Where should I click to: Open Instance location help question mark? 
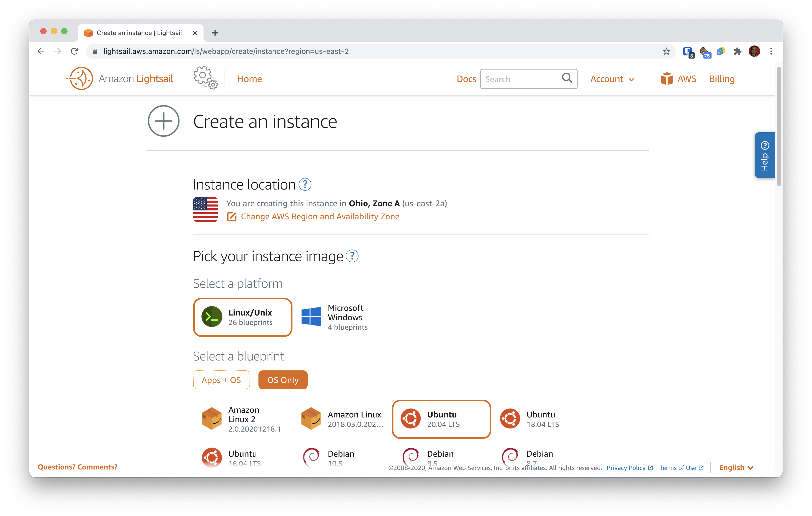305,184
